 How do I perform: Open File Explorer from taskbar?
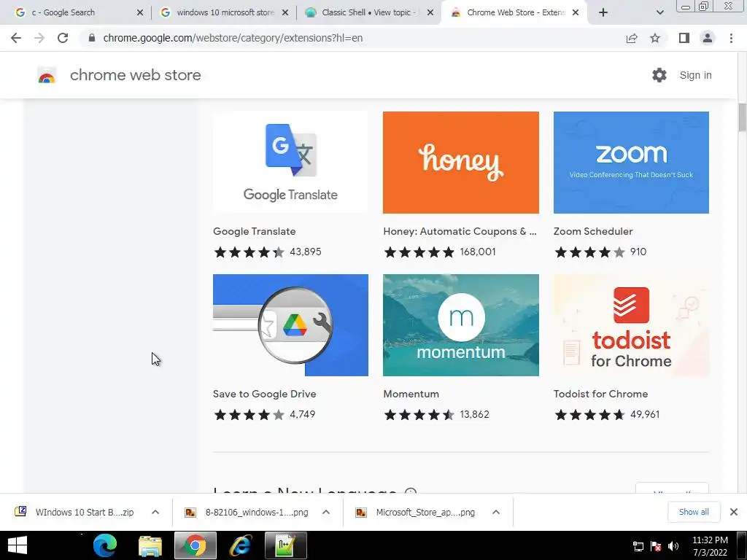click(x=150, y=545)
